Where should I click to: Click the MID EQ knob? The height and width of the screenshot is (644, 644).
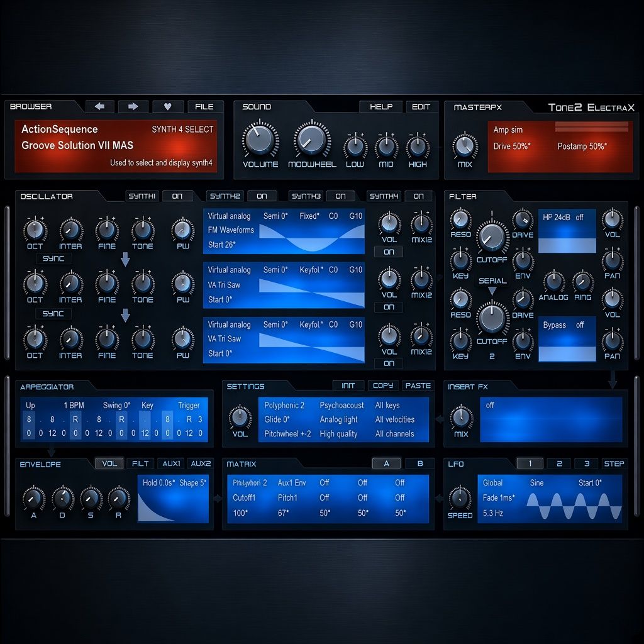click(x=386, y=147)
